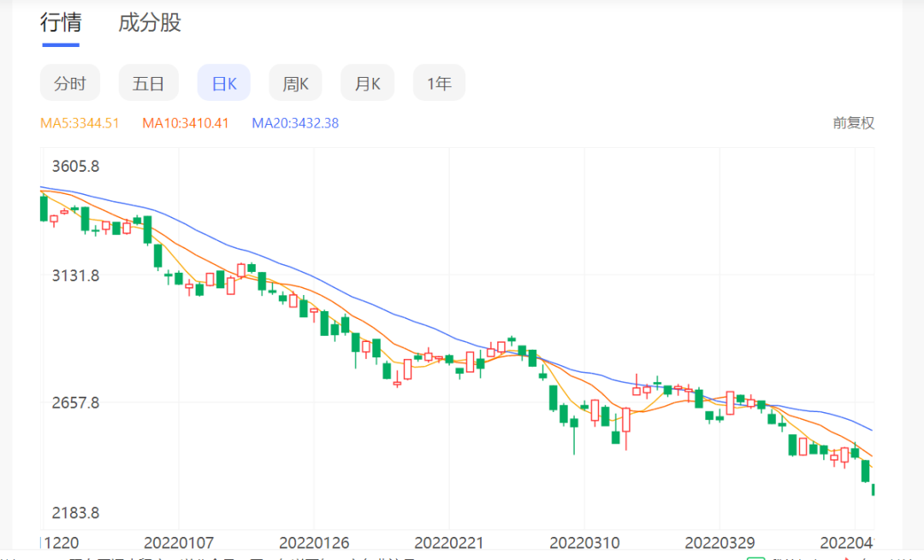924x560 pixels.
Task: Click the MA5 indicator label
Action: click(80, 123)
